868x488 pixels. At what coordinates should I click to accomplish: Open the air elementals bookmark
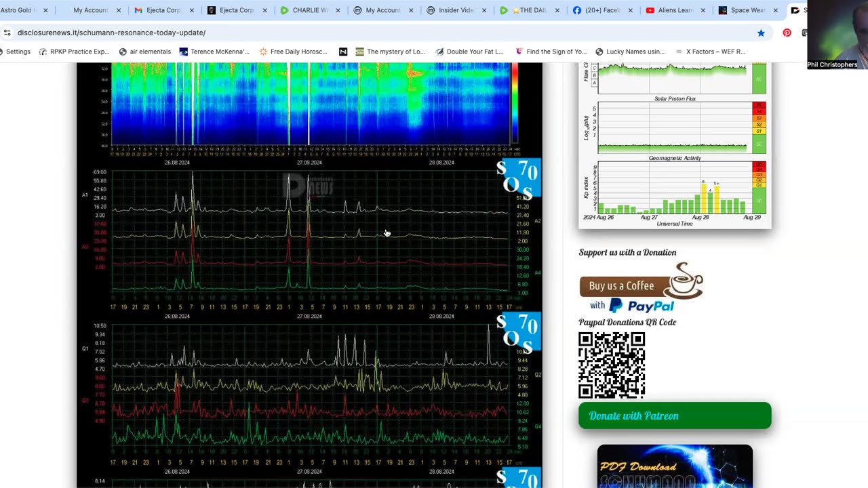point(144,52)
